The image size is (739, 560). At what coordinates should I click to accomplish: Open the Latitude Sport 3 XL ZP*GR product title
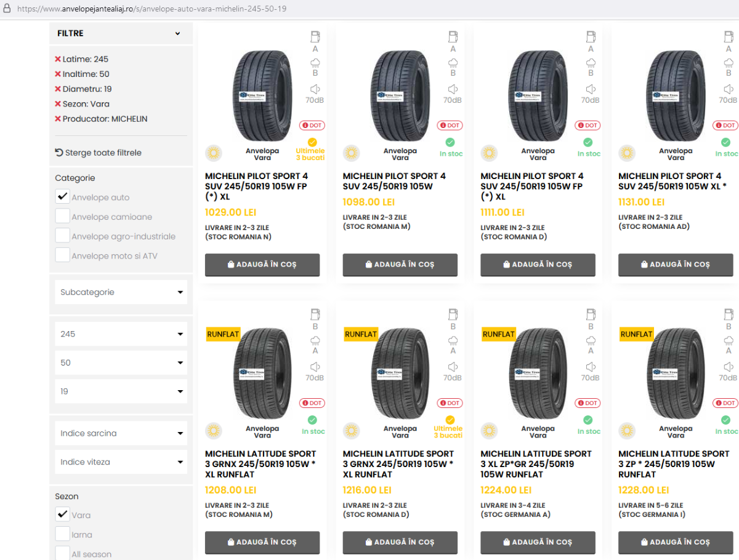(x=536, y=464)
